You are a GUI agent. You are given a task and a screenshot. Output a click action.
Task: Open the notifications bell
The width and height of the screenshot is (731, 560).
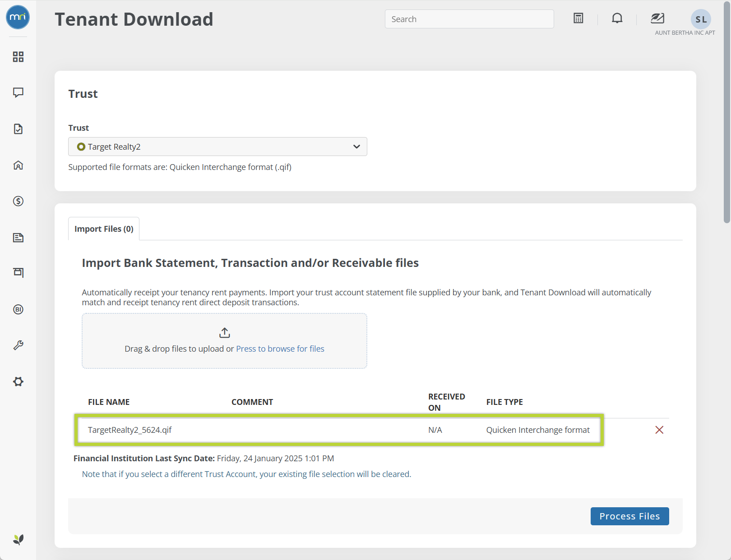pyautogui.click(x=617, y=18)
